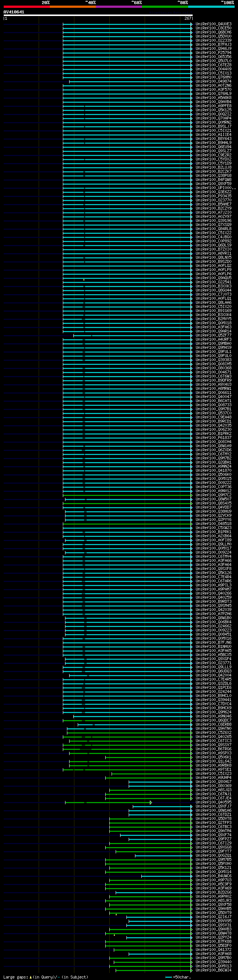Screen dimensions: 238x980
Task: Click label UniRef100_C6TEZ8
Action: click(213, 65)
